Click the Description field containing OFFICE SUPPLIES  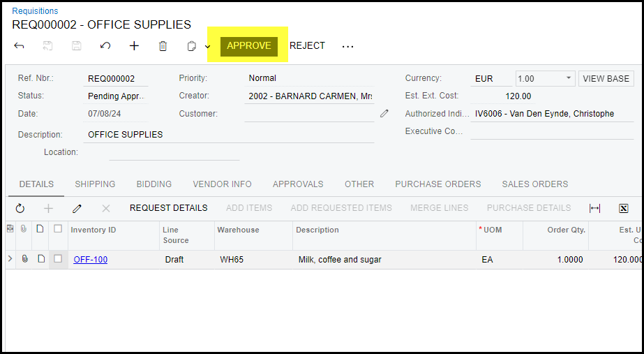coord(229,135)
